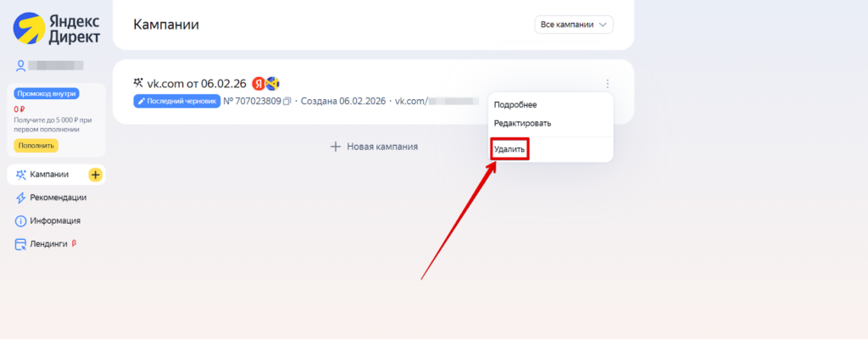
Task: Click the Новая кампания button
Action: (x=374, y=147)
